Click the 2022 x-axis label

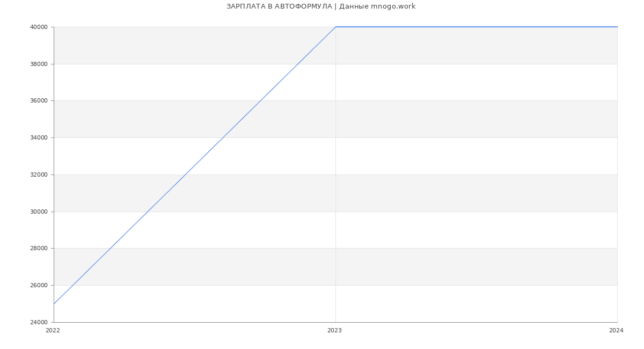(x=53, y=331)
